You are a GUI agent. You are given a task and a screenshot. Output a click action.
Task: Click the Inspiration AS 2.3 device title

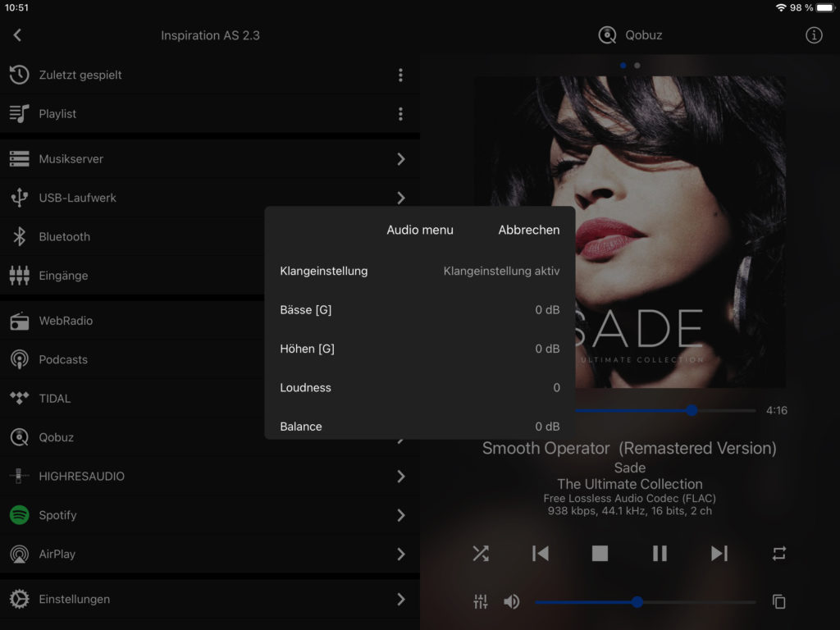coord(210,35)
